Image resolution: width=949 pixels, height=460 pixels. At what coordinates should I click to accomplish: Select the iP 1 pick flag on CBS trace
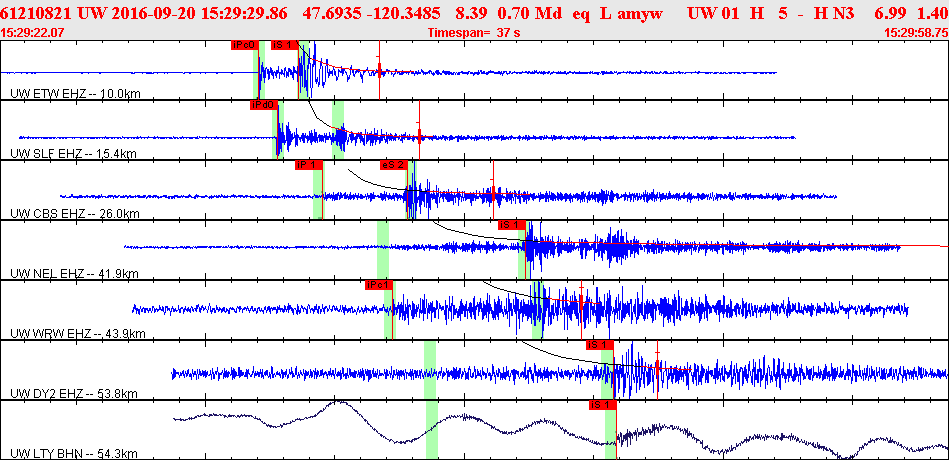click(x=309, y=165)
